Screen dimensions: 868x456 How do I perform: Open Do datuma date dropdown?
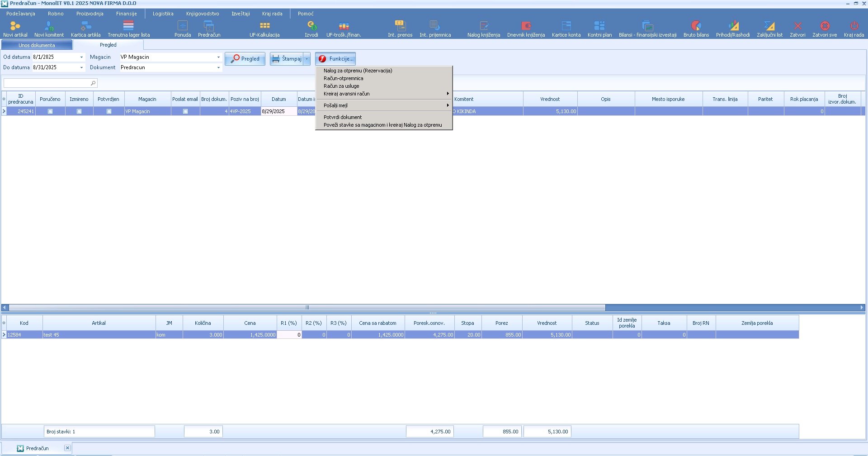pyautogui.click(x=81, y=68)
